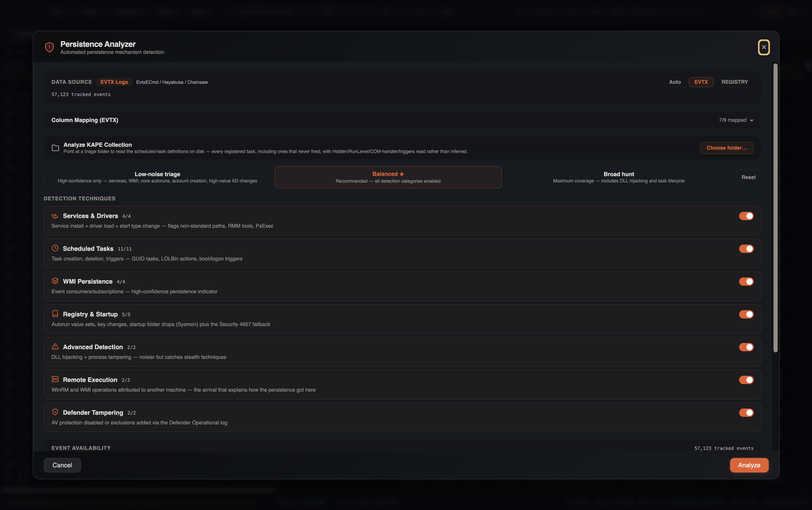The height and width of the screenshot is (510, 812).
Task: Turn off Defender Tampering toggle
Action: 746,413
